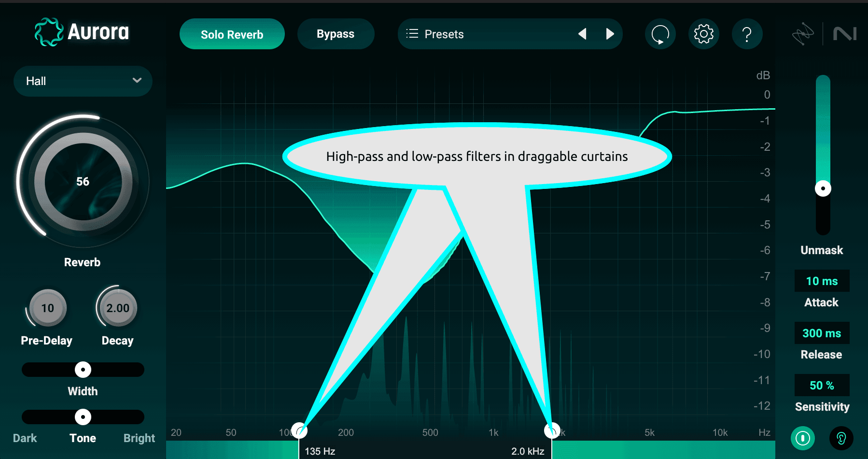Click the Sensitivity label
The width and height of the screenshot is (868, 459).
pos(822,407)
